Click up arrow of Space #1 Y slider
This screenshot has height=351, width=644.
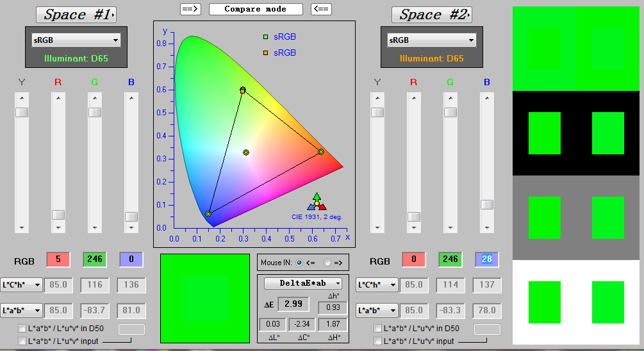pyautogui.click(x=22, y=98)
